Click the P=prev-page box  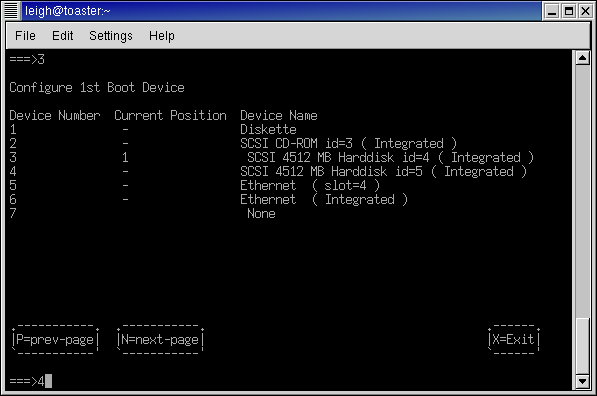pyautogui.click(x=55, y=339)
